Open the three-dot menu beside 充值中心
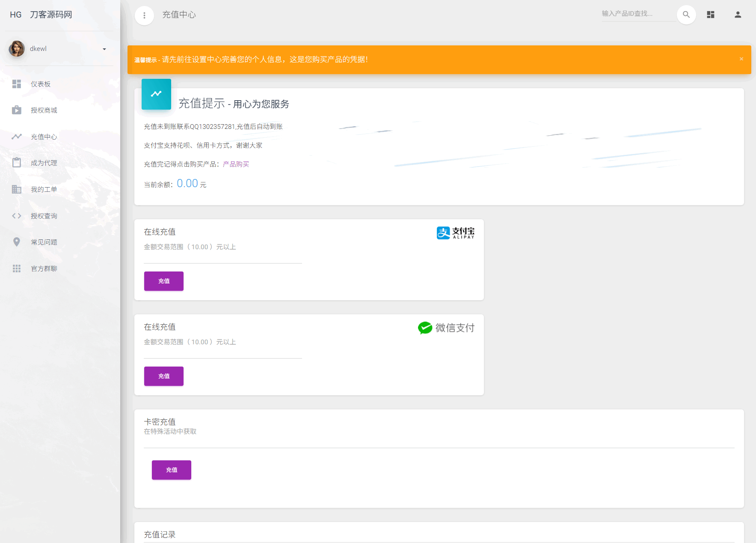Viewport: 756px width, 543px height. coord(144,15)
